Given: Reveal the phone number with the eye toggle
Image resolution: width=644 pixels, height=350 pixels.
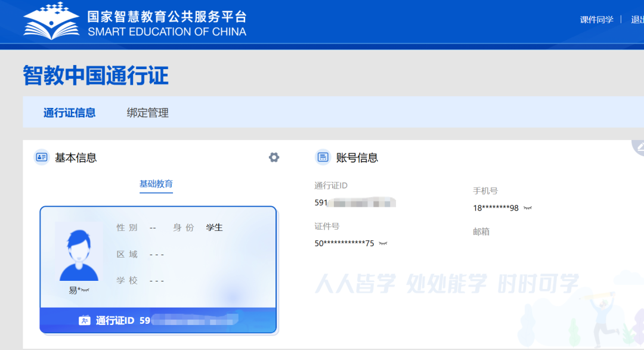Looking at the screenshot, I should point(528,208).
